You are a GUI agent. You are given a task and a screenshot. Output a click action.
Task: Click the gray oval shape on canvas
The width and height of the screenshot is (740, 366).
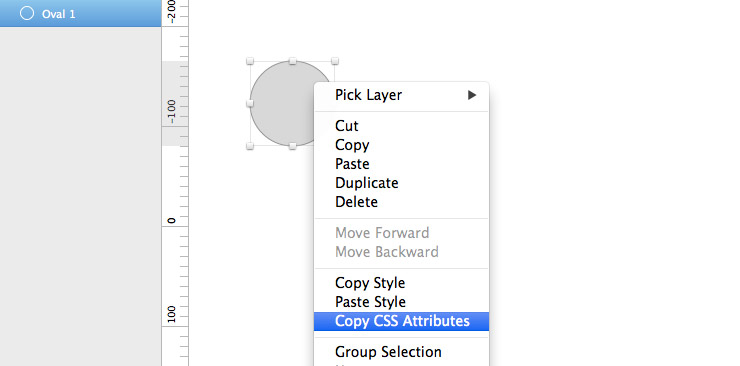(x=281, y=104)
